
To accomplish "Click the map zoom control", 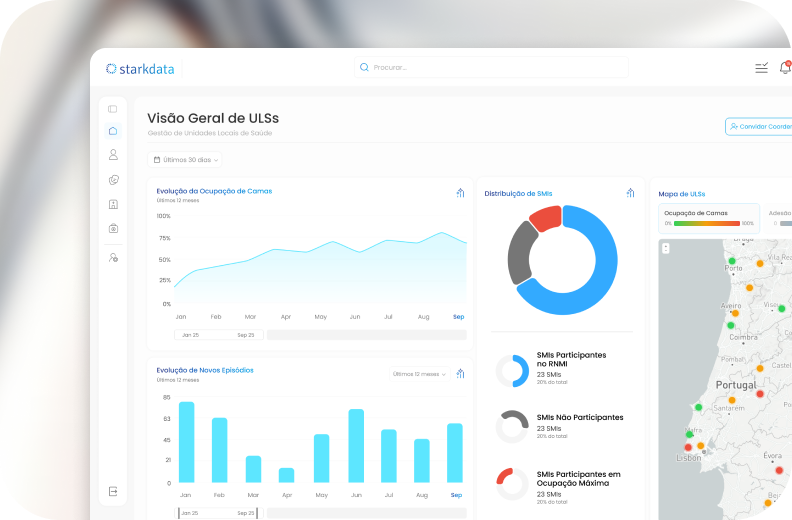I will (x=666, y=248).
